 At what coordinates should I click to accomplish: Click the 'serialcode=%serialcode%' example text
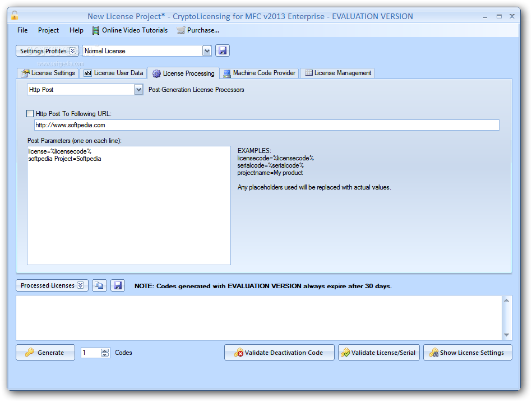(270, 165)
